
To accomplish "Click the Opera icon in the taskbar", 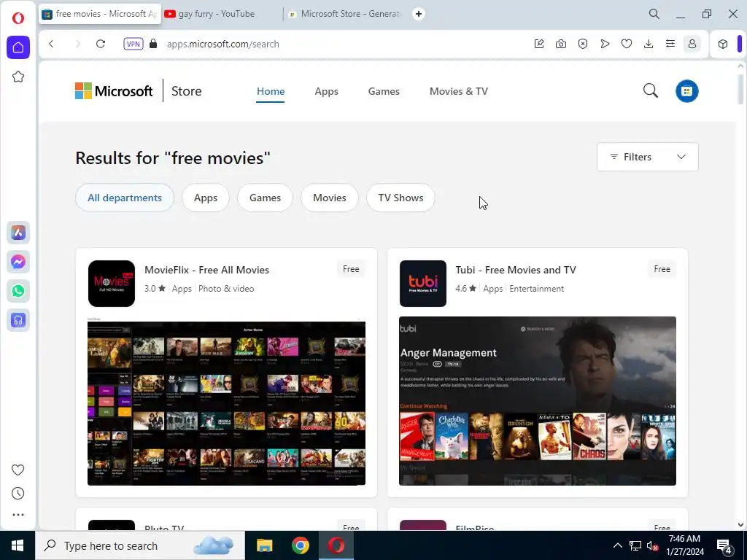I will tap(336, 545).
